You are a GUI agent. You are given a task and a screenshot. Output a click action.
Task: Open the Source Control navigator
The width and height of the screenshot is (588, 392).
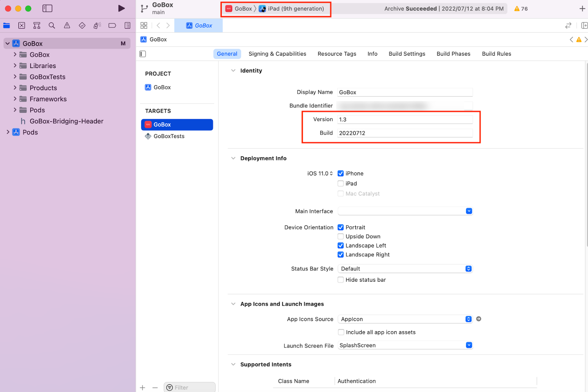coord(22,25)
